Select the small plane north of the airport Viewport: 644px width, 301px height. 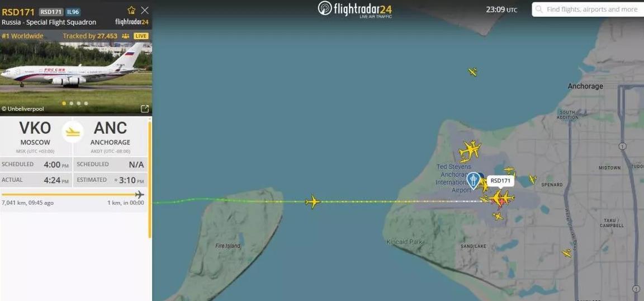(473, 72)
